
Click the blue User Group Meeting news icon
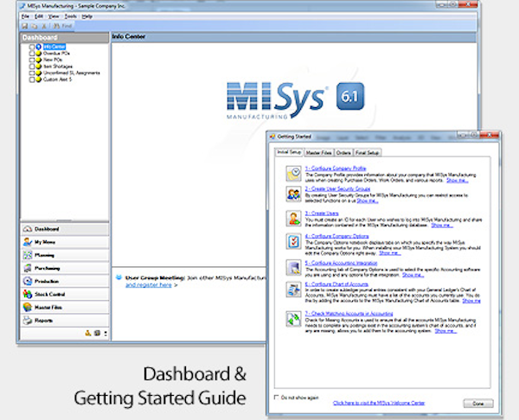[x=119, y=277]
